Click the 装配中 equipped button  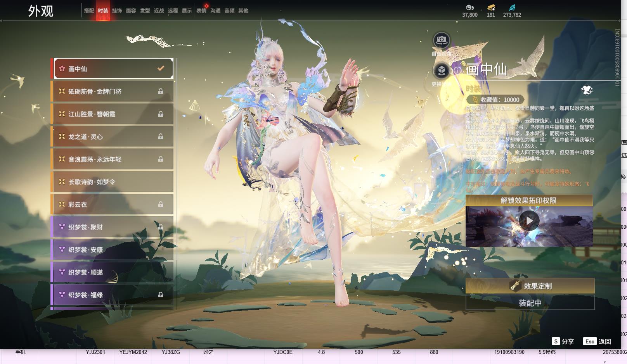[x=530, y=303]
